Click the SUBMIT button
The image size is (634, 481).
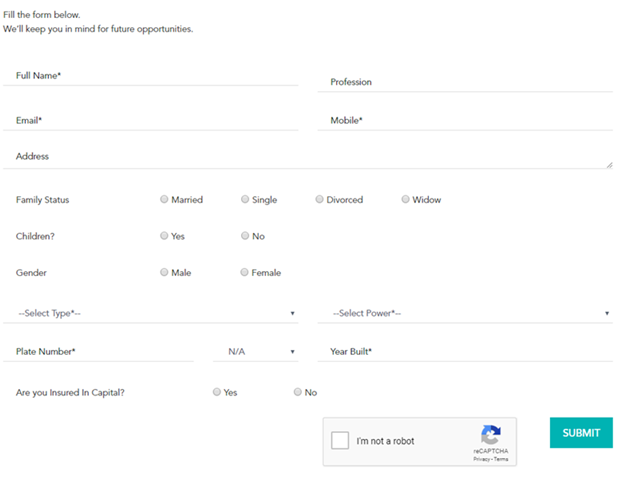click(x=581, y=432)
